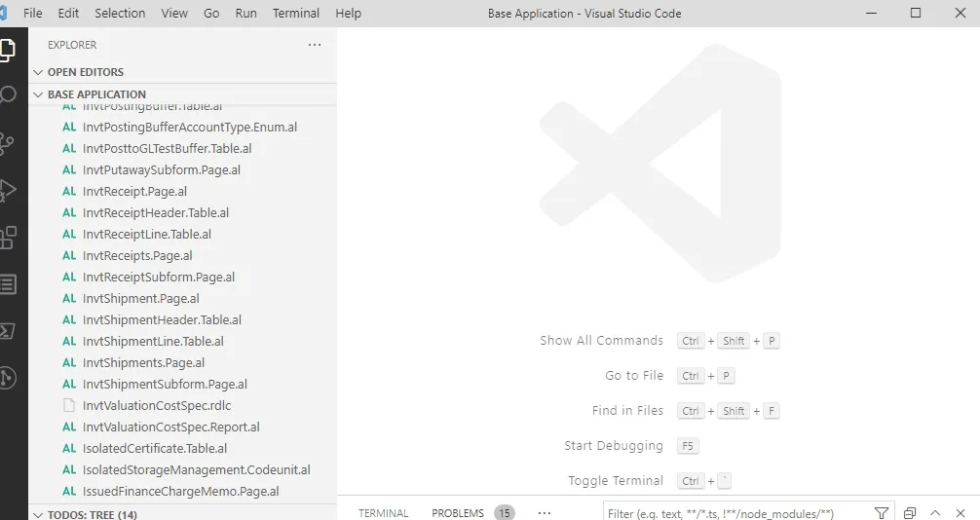Image resolution: width=980 pixels, height=520 pixels.
Task: Open the Go menu
Action: 211,13
